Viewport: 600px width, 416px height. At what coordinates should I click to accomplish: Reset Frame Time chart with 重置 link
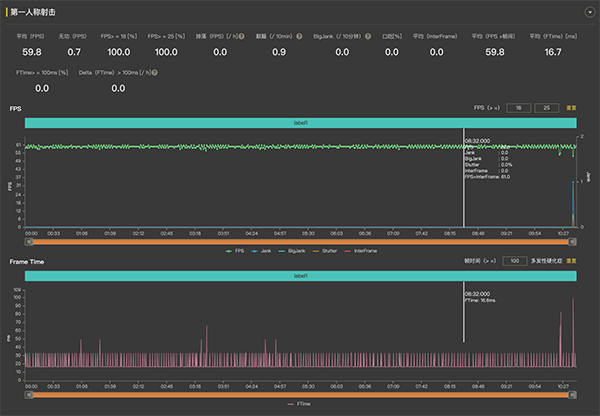point(571,260)
